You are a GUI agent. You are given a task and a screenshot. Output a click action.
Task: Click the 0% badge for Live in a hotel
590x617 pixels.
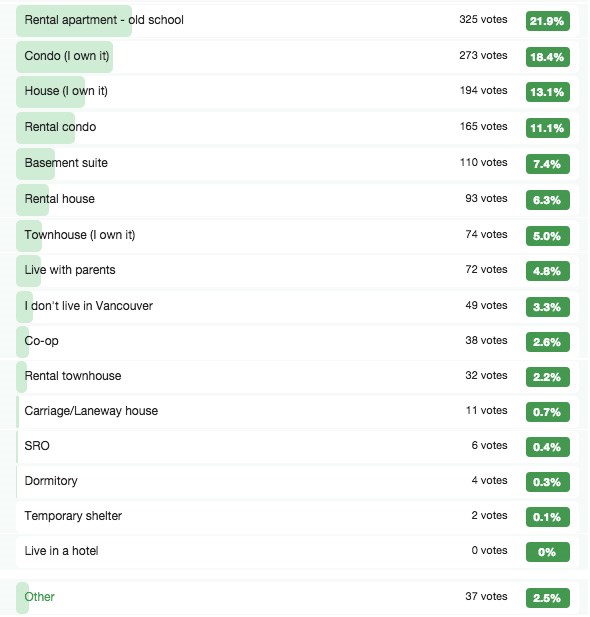547,552
